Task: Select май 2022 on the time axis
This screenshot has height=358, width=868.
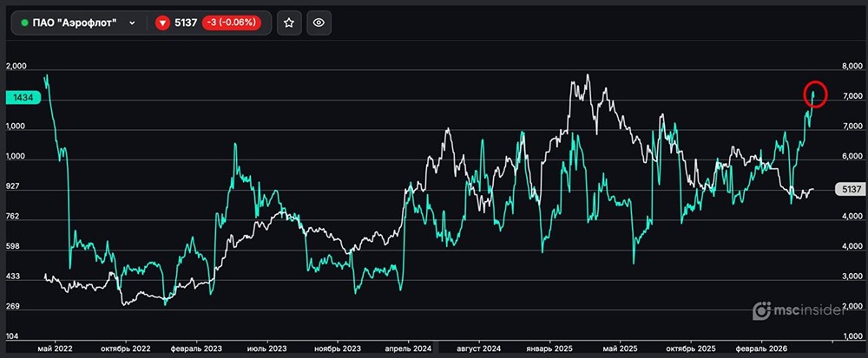Action: coord(55,348)
